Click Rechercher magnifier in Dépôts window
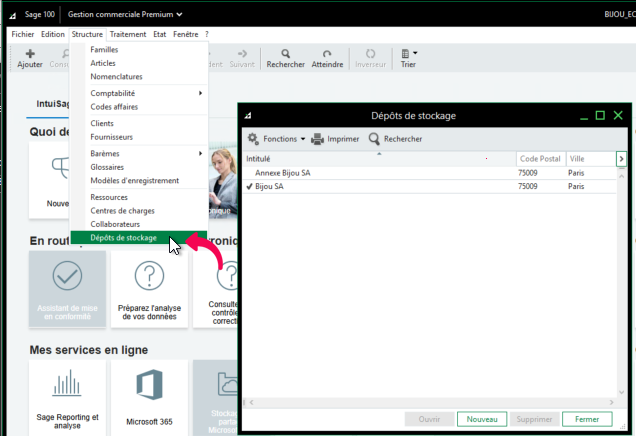 (375, 139)
